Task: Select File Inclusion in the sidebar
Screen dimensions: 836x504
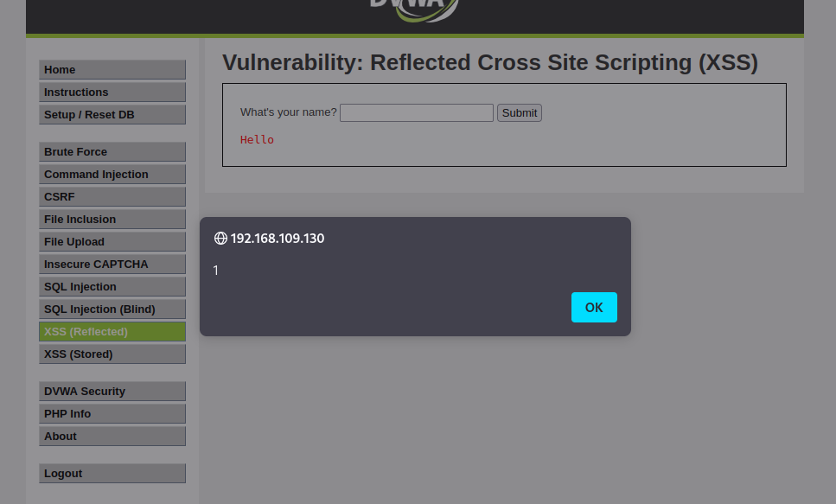Action: click(x=112, y=220)
